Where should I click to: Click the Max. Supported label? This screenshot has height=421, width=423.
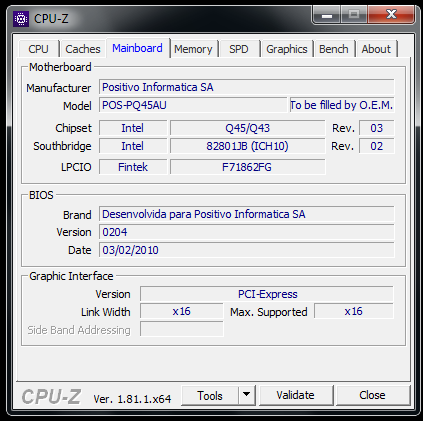[x=269, y=312]
